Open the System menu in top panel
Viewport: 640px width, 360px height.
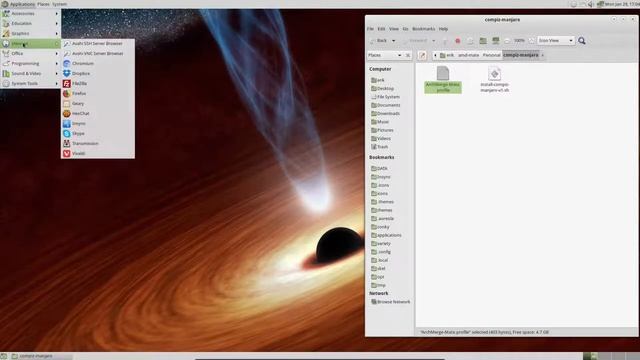click(x=60, y=4)
